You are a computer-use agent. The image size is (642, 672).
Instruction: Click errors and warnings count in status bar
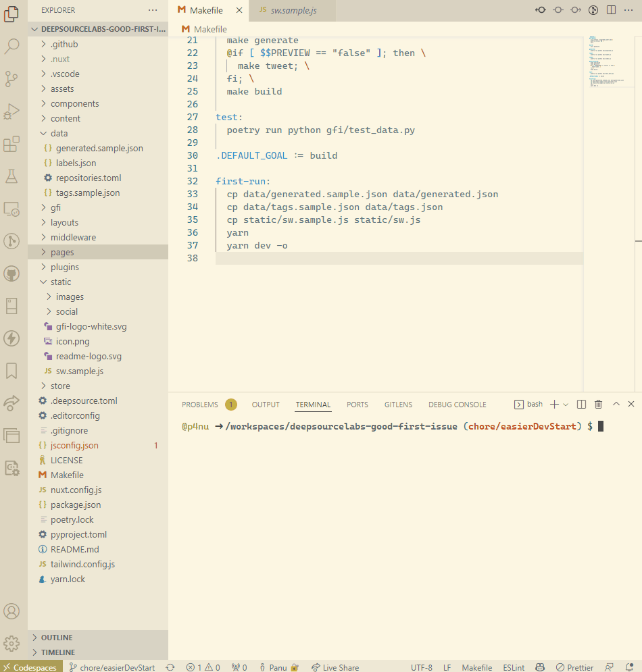tap(203, 667)
